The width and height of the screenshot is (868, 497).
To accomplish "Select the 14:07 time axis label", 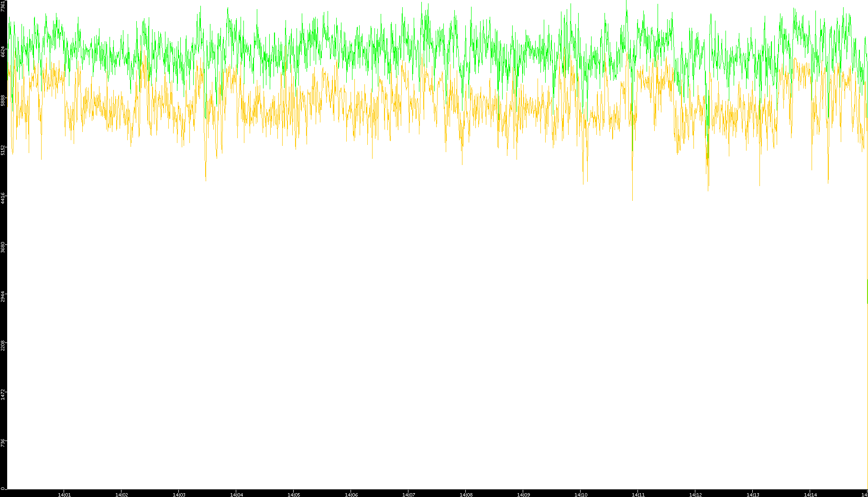I will coord(408,495).
